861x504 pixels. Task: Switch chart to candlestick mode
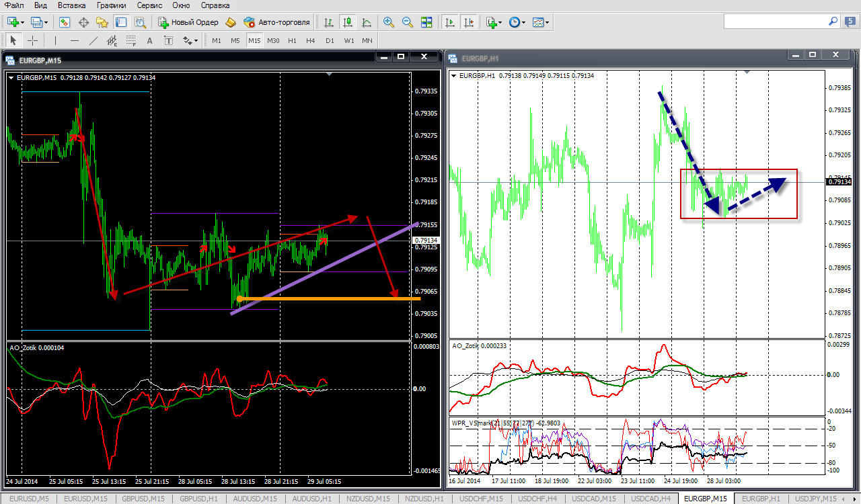pyautogui.click(x=348, y=22)
